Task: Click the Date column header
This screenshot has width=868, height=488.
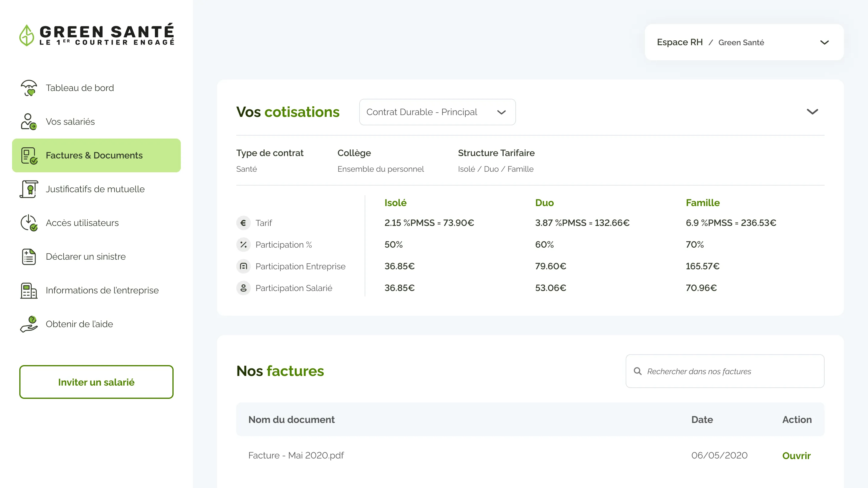Action: (x=702, y=420)
